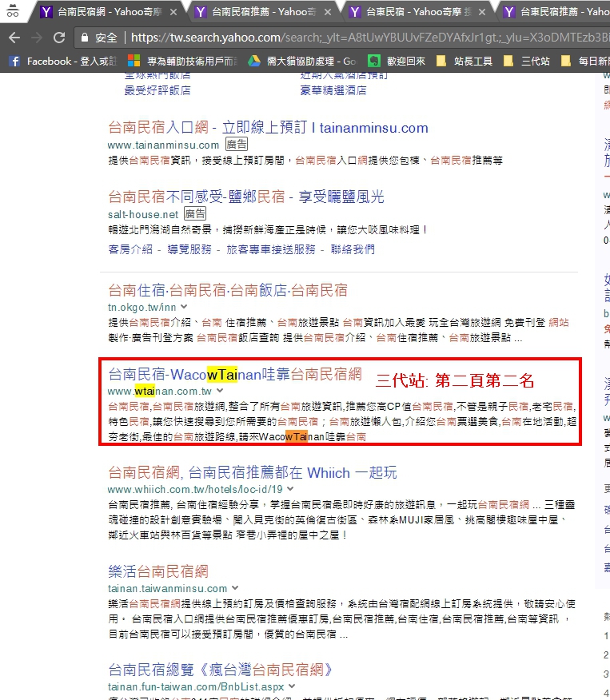Expand dropdown arrow next to www.wtainan.com.tw
Screen dimensions: 610x700
coord(220,391)
